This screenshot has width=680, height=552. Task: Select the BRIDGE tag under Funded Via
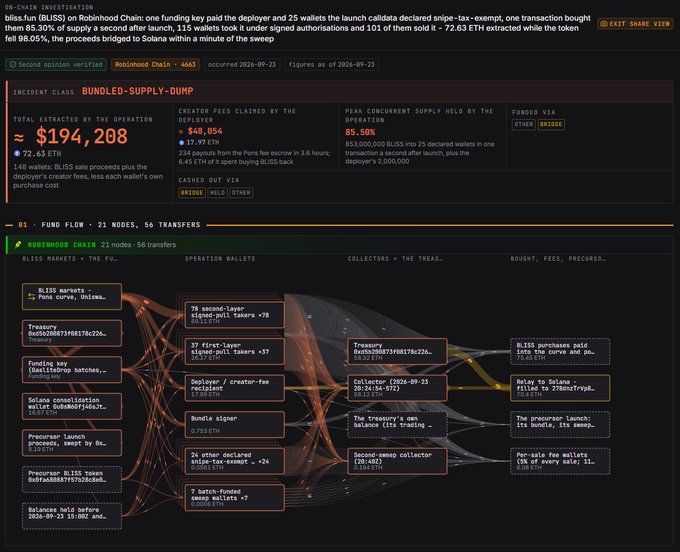coord(551,124)
